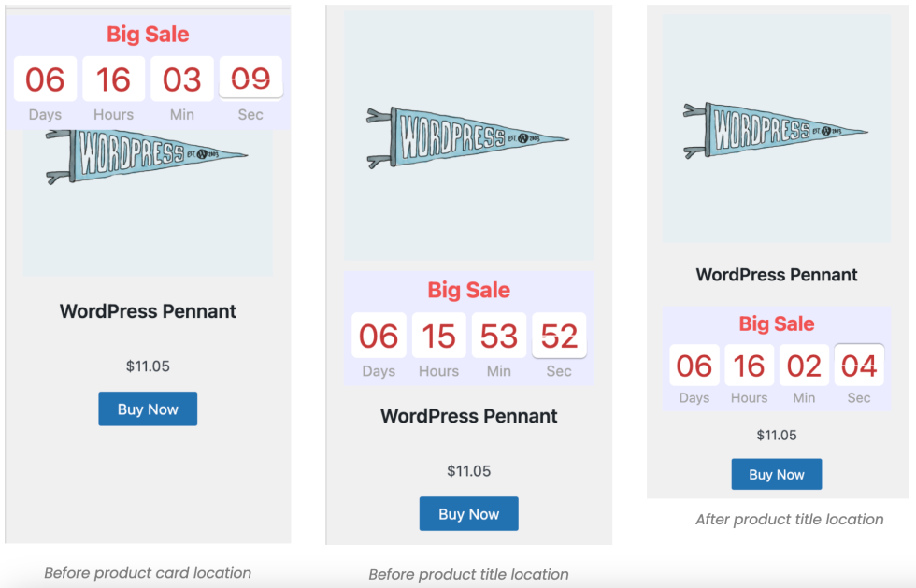This screenshot has height=588, width=916.
Task: Open the middle WordPress Pennant title link
Action: [468, 416]
